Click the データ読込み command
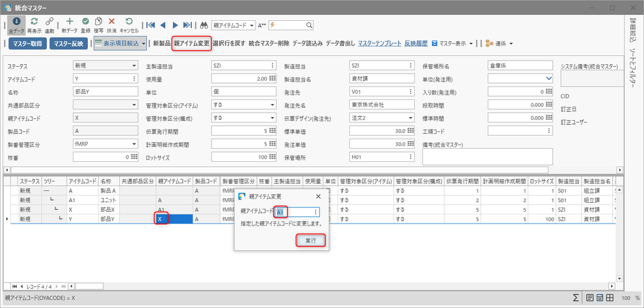The width and height of the screenshot is (644, 308). 308,43
